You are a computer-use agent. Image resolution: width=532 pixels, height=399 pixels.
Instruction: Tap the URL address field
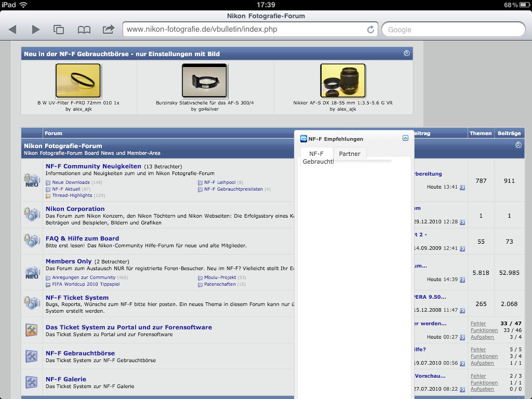[x=250, y=29]
